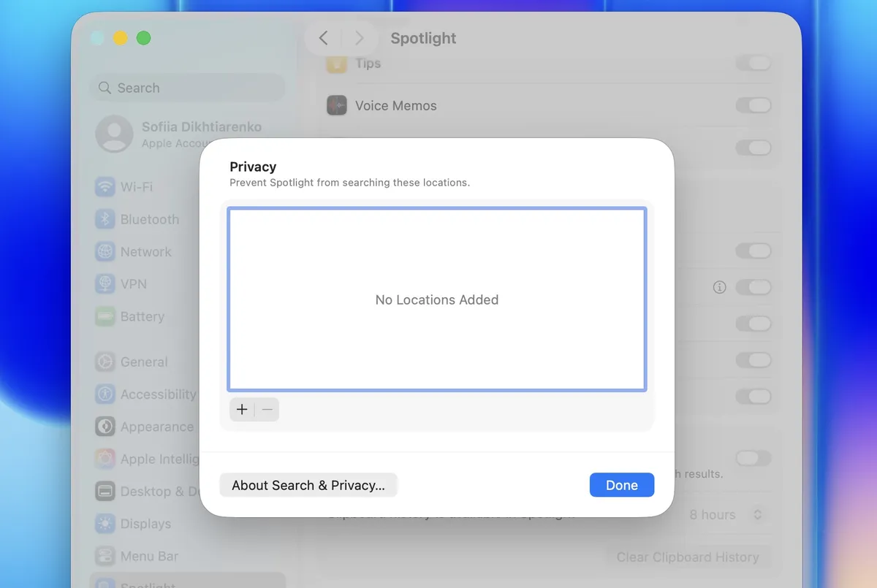This screenshot has width=877, height=588.
Task: Click "Prevent Spotlight from searching these locations" text
Action: tap(349, 183)
